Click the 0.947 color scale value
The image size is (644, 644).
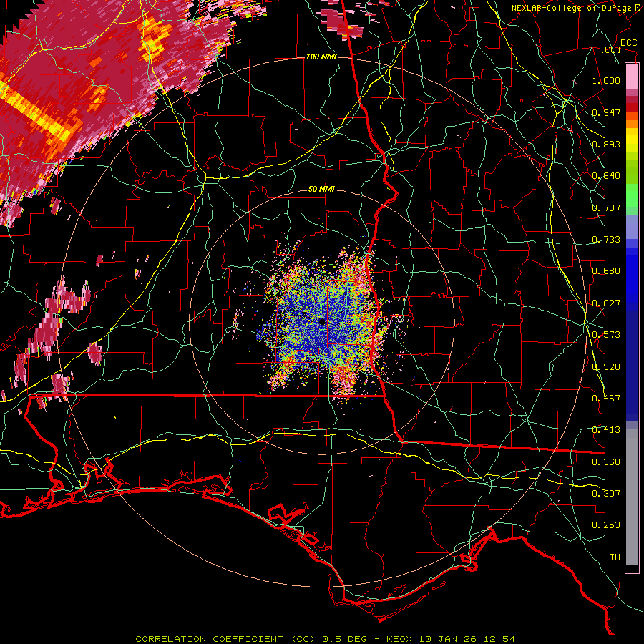click(x=606, y=112)
